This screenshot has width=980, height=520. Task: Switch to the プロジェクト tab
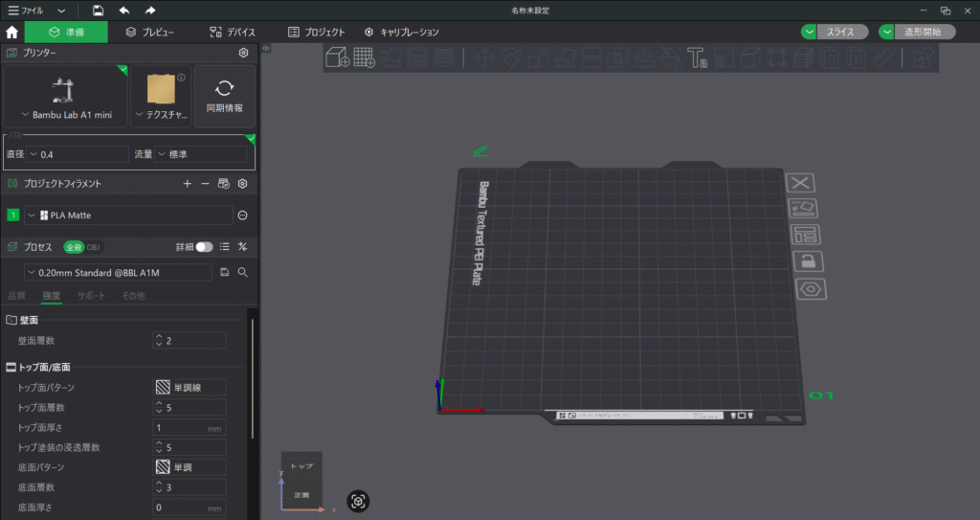[x=316, y=32]
